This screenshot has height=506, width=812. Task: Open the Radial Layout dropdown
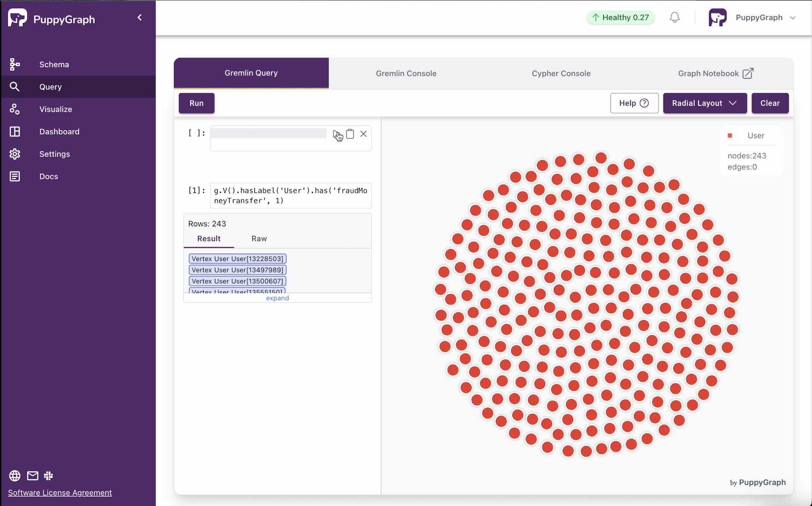[x=705, y=103]
